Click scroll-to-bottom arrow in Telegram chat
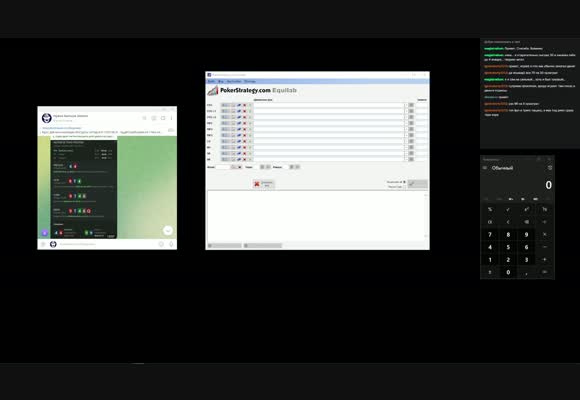580x400 pixels. coord(168,230)
